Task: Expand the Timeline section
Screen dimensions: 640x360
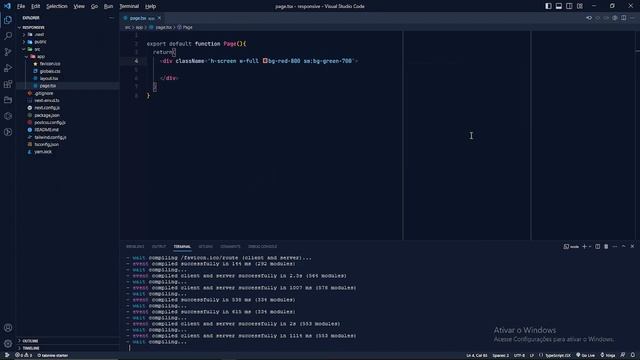Action: click(31, 348)
